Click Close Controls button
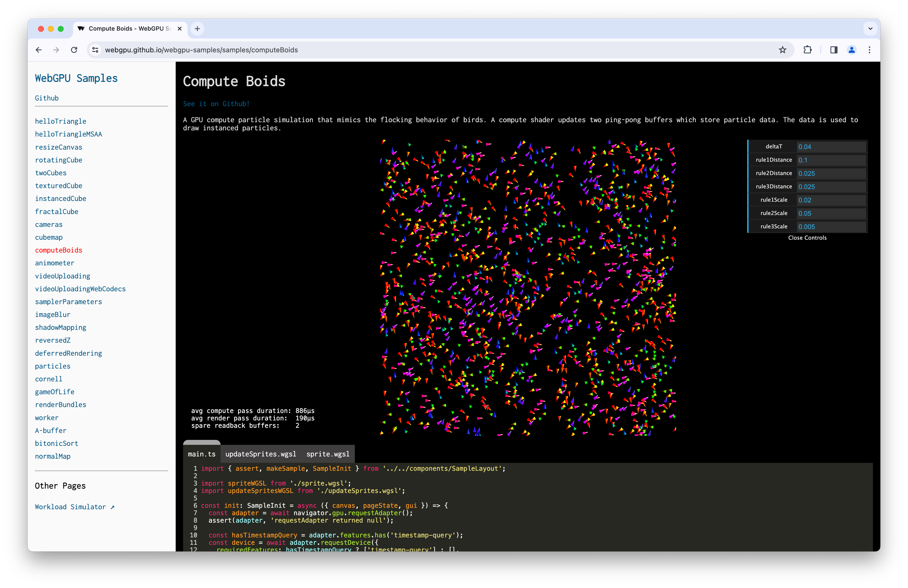This screenshot has width=908, height=588. 807,237
